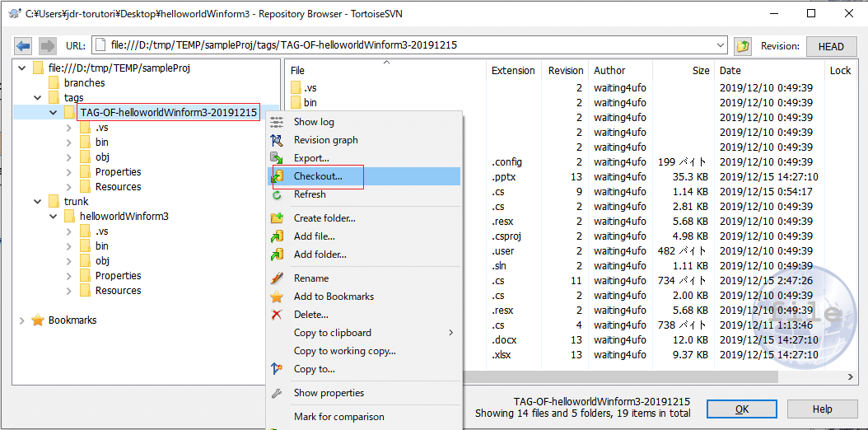Select the .pptx file row extension cell
Image resolution: width=868 pixels, height=430 pixels.
click(x=504, y=177)
